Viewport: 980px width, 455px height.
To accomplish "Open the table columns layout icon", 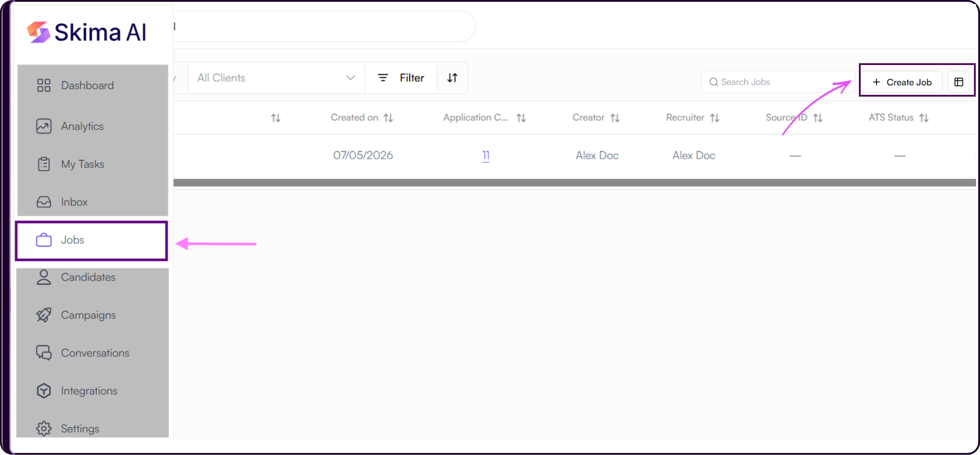I will (959, 82).
